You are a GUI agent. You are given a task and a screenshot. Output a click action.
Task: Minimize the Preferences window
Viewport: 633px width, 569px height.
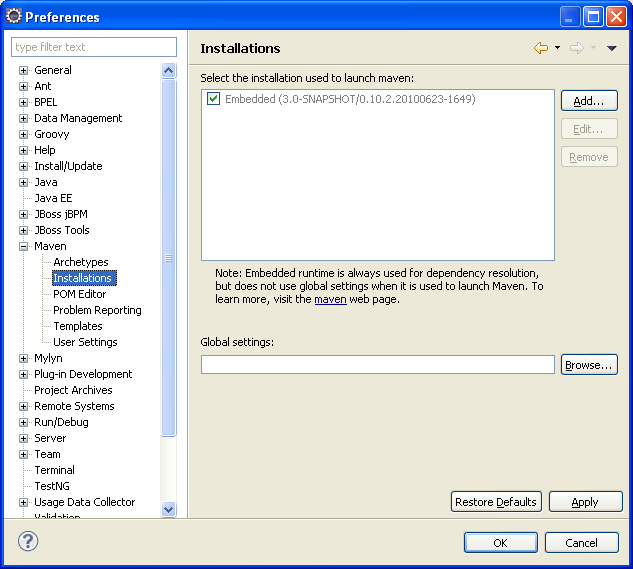tap(570, 17)
